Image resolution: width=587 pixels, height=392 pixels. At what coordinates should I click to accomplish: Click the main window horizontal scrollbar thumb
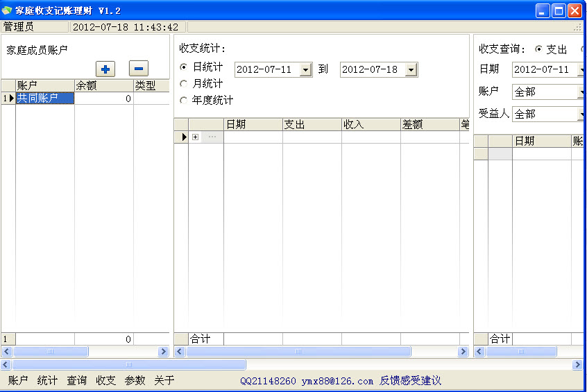click(x=129, y=364)
